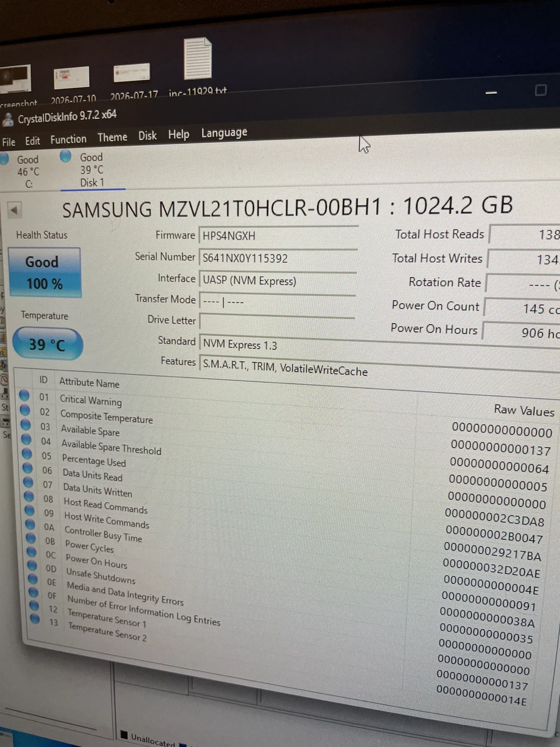
Task: Click the status dot for Host Write Commands
Action: point(30,510)
